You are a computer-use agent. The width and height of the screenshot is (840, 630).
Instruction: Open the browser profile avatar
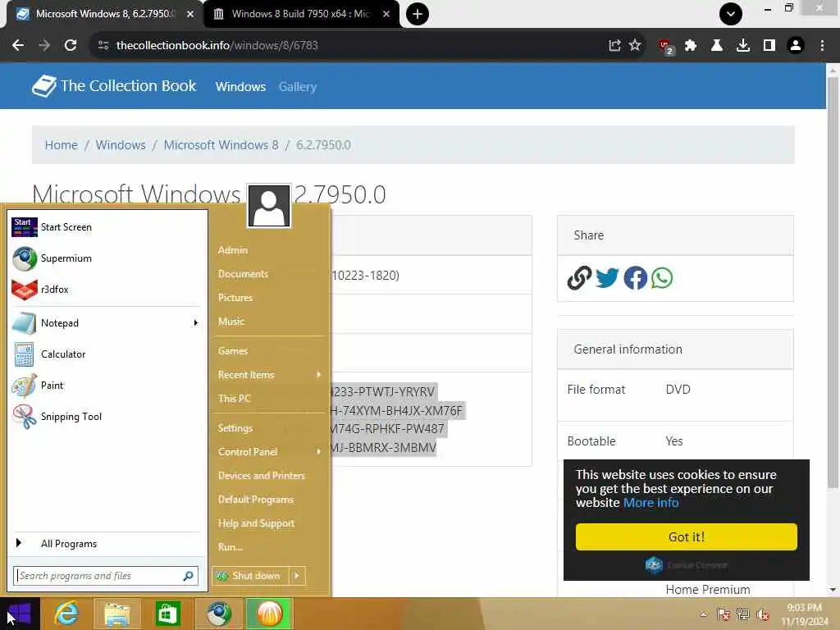[796, 45]
